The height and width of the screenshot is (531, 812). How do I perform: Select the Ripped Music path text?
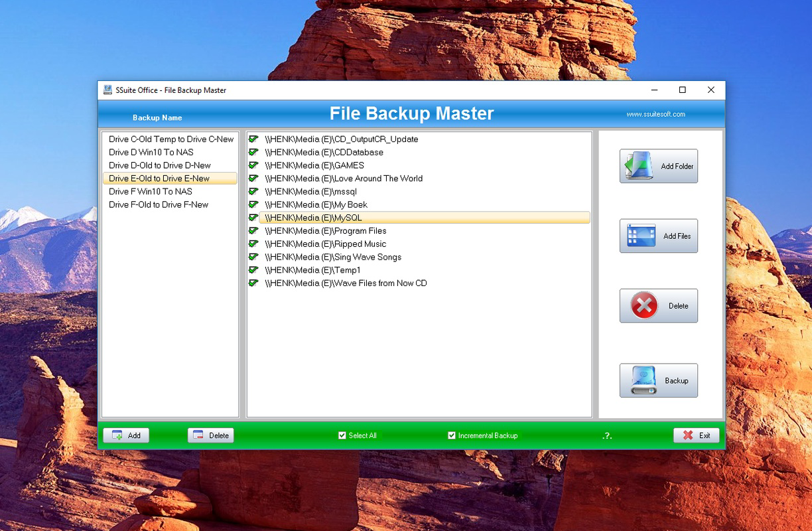[x=325, y=244]
